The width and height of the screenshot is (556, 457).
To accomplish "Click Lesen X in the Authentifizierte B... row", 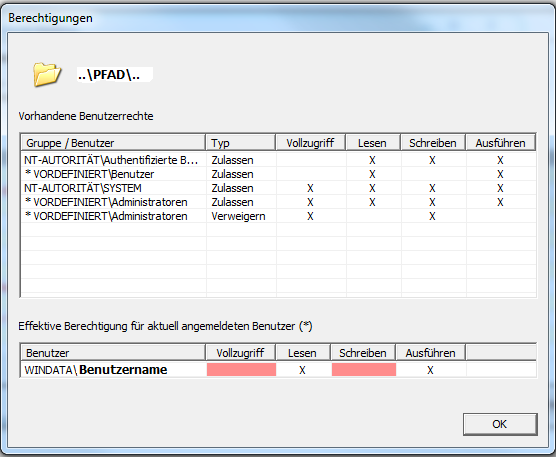I will (372, 160).
